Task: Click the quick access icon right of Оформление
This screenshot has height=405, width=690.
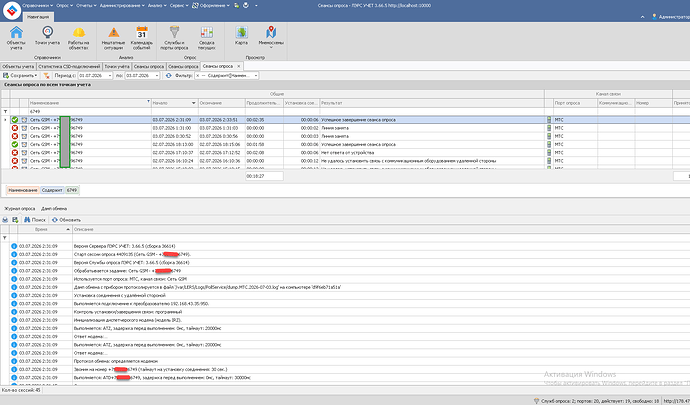Action: (x=237, y=5)
